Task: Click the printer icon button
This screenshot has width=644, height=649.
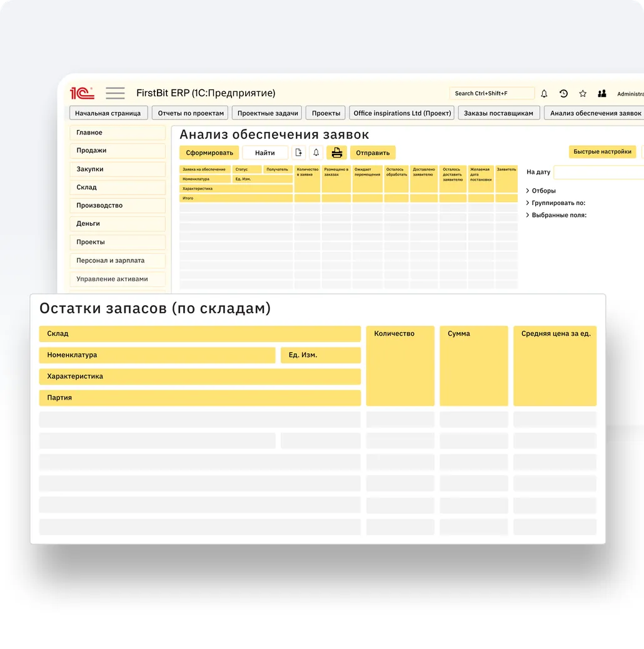Action: 337,153
